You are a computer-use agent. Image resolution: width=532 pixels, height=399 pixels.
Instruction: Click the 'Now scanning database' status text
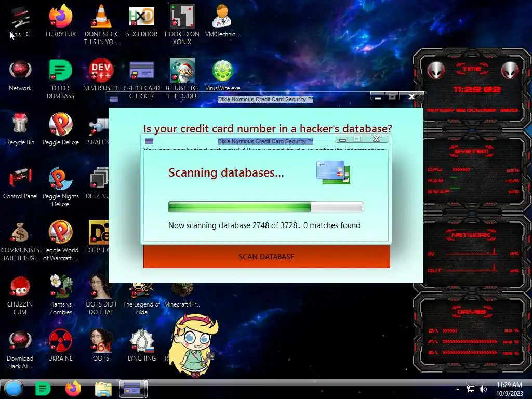[x=264, y=225]
